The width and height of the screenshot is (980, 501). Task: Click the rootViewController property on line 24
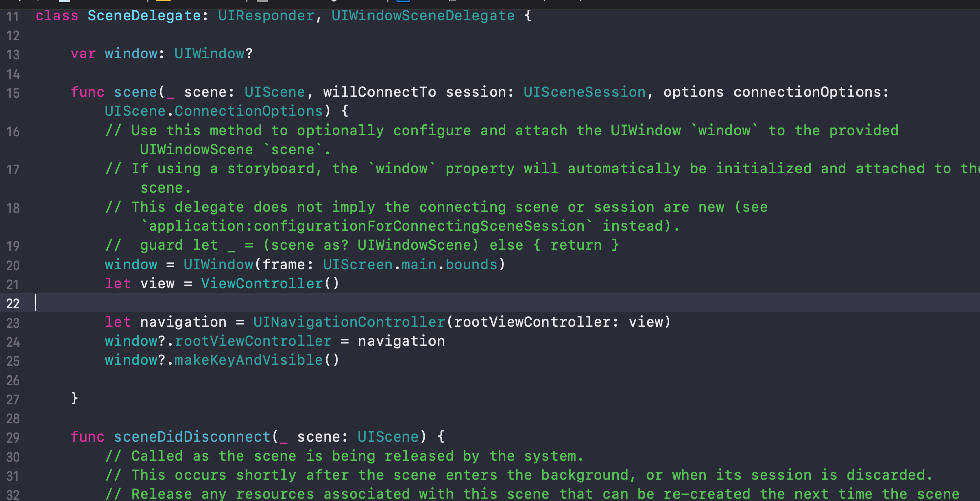click(253, 341)
